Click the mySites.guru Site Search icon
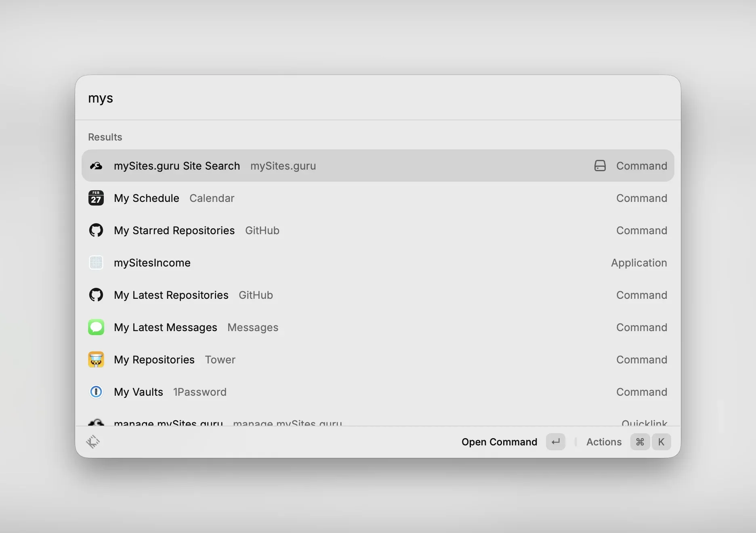The image size is (756, 533). coord(96,166)
